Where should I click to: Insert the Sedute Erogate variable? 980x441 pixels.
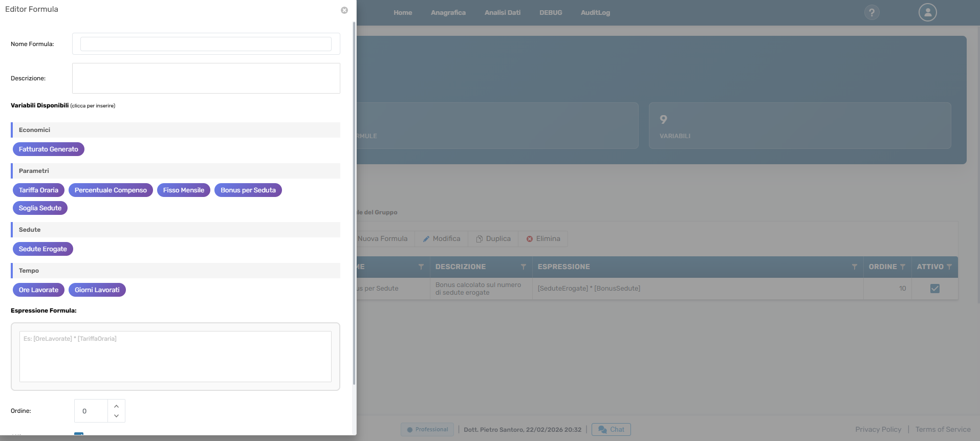(x=43, y=249)
